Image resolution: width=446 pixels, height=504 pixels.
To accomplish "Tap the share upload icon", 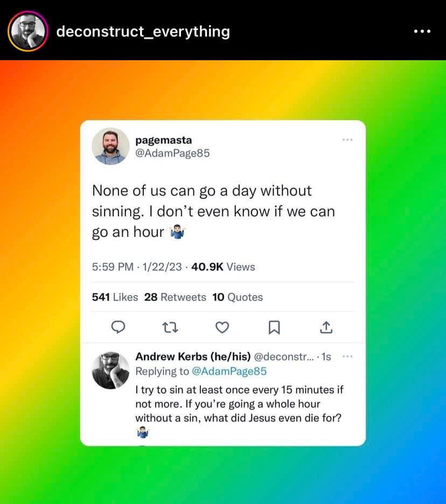I will coord(326,327).
